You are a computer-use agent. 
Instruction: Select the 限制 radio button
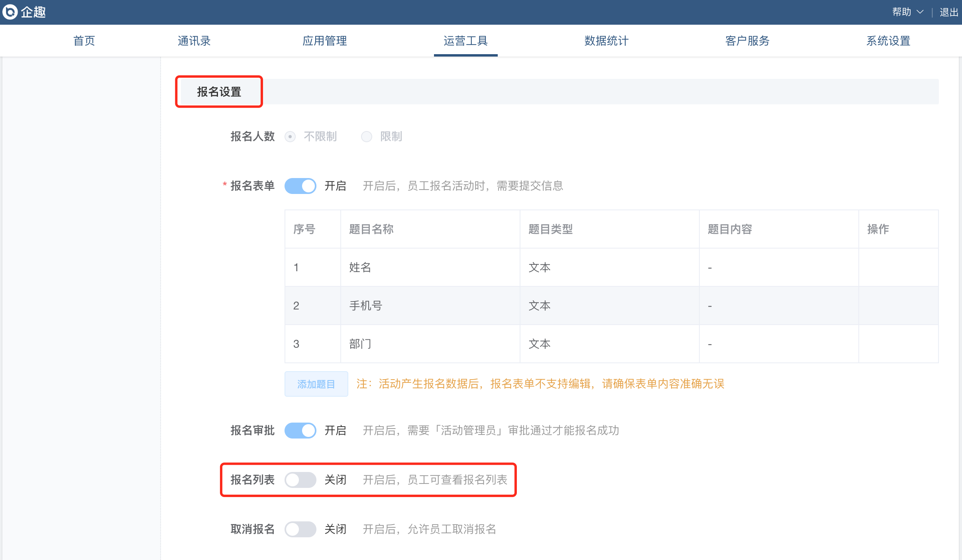(366, 137)
